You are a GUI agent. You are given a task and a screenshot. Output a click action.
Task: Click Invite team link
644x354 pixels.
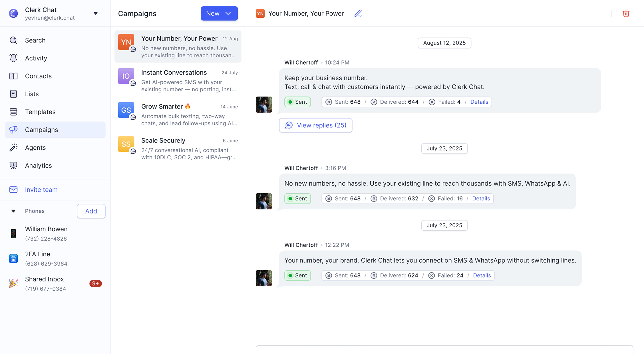[41, 190]
